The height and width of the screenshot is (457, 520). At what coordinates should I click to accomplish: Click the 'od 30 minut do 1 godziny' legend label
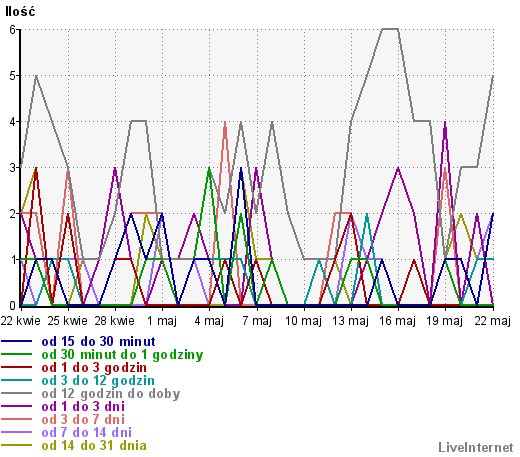(122, 355)
